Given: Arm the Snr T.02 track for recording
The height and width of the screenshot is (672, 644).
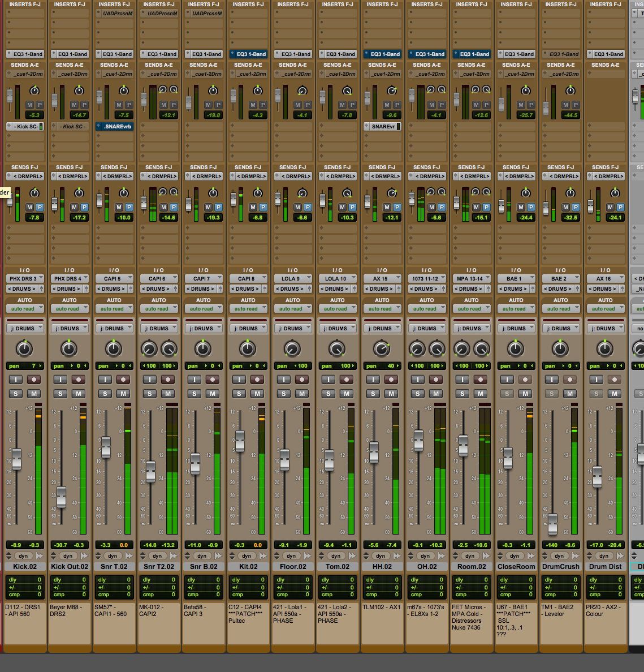Looking at the screenshot, I should click(123, 380).
